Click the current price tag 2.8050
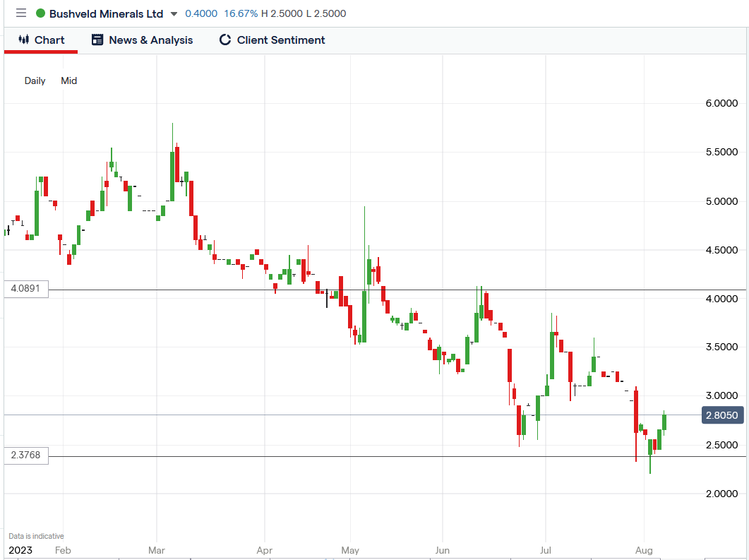This screenshot has width=749, height=560. 722,415
